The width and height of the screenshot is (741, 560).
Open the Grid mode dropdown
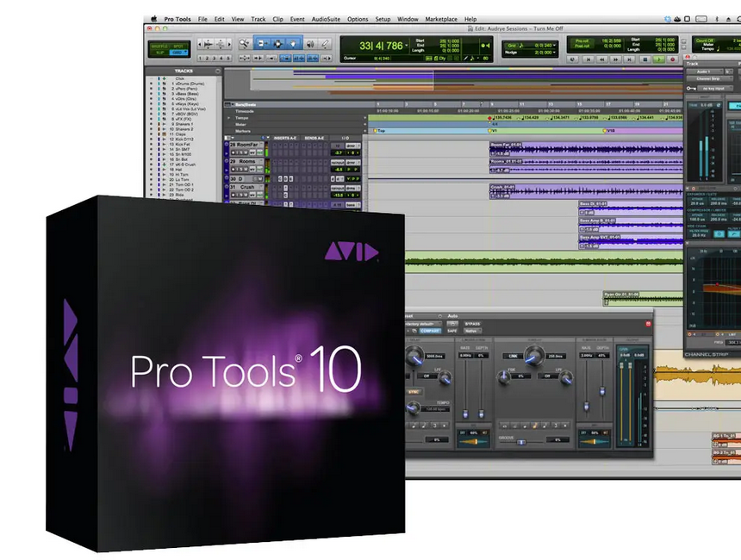pyautogui.click(x=179, y=53)
